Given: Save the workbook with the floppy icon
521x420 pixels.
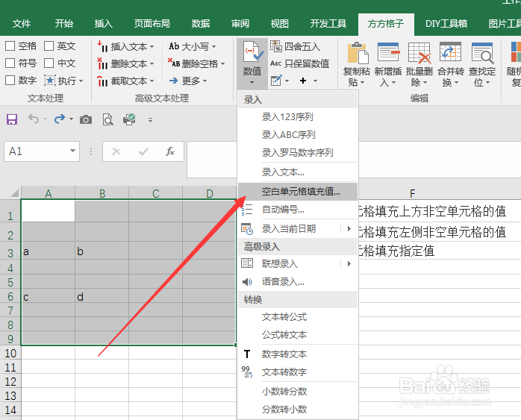Looking at the screenshot, I should click(12, 119).
